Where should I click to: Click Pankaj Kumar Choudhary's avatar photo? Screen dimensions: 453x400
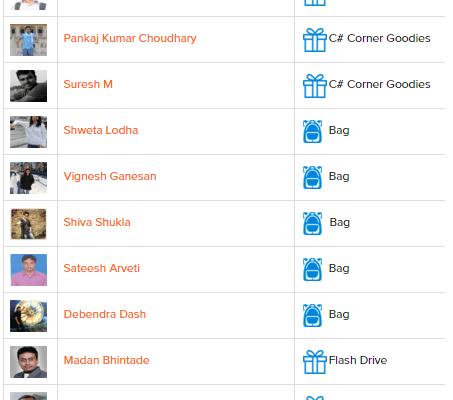pos(28,40)
